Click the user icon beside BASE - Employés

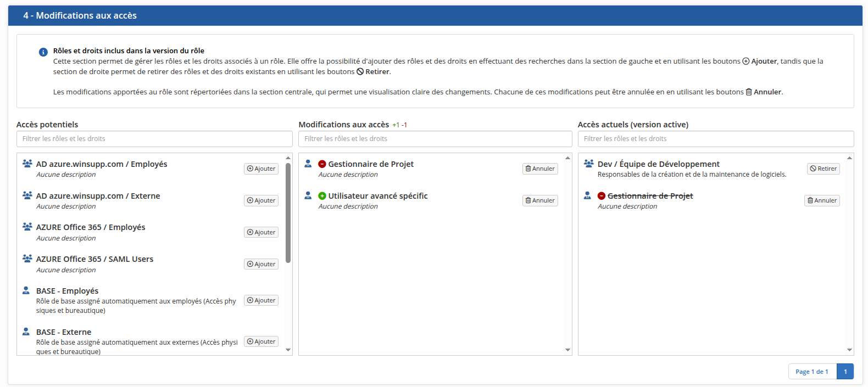click(x=26, y=290)
